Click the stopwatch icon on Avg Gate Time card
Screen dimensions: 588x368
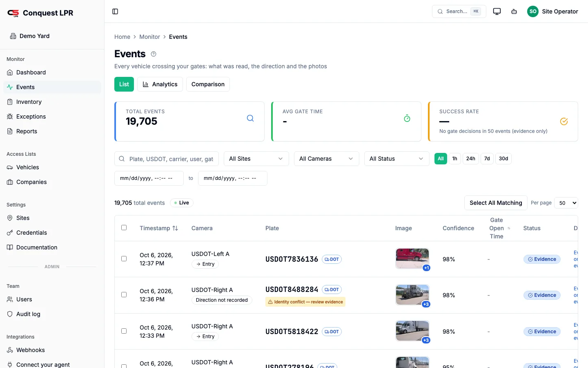click(x=407, y=118)
